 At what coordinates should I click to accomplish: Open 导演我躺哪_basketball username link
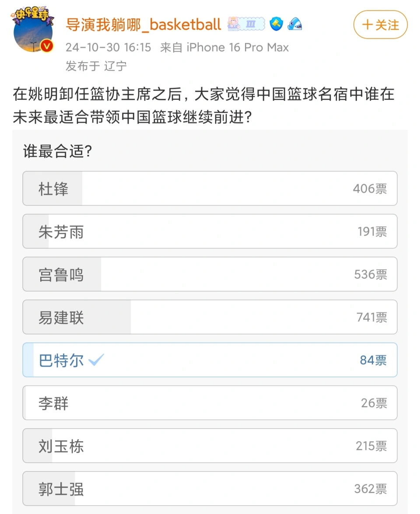coord(143,24)
